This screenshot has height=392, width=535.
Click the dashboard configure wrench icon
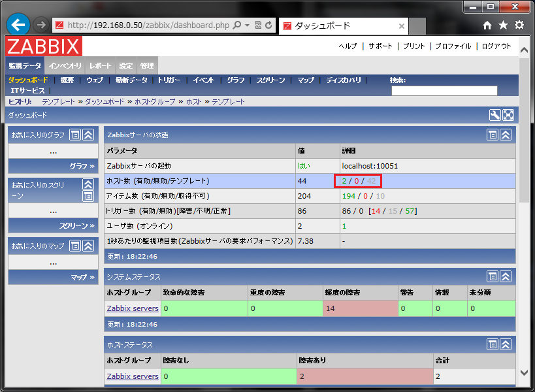point(494,115)
